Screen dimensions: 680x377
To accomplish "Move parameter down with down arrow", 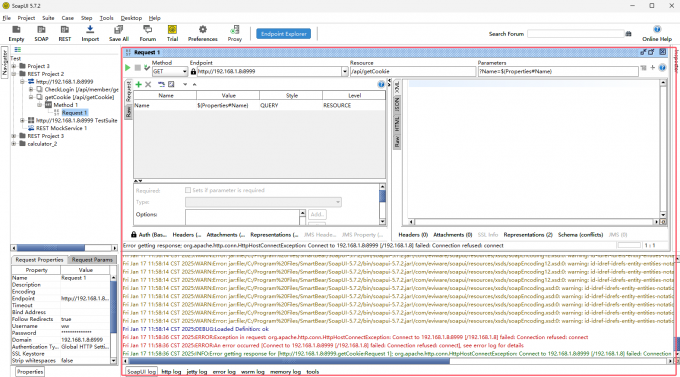I will 185,85.
